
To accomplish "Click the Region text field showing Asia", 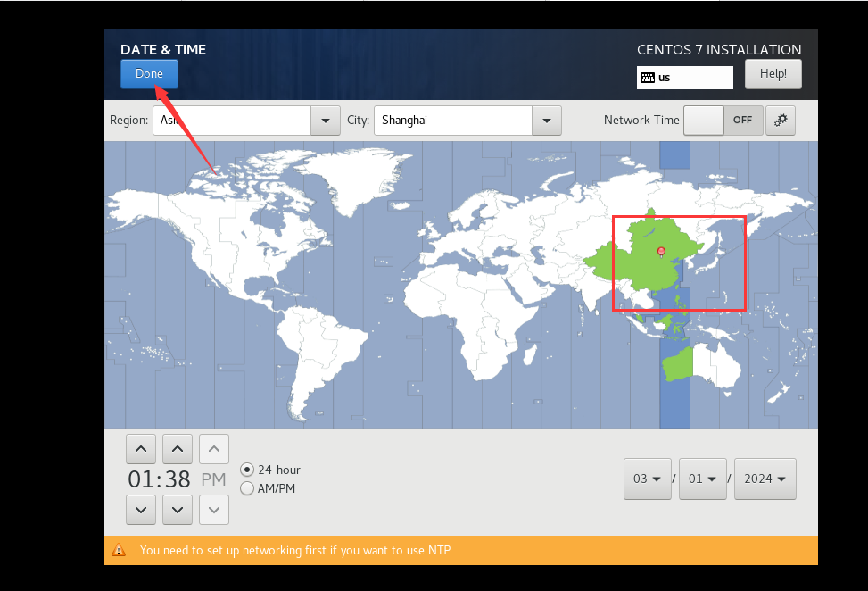I will [232, 121].
